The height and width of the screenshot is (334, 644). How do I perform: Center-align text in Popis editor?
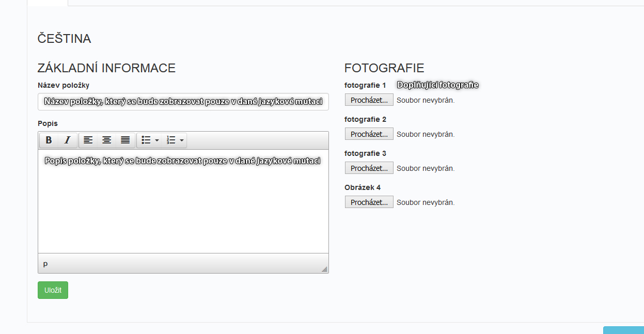click(107, 140)
